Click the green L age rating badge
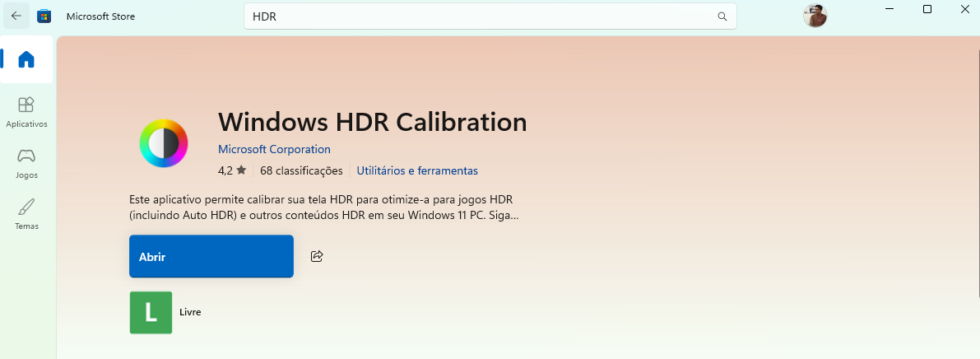 (151, 312)
